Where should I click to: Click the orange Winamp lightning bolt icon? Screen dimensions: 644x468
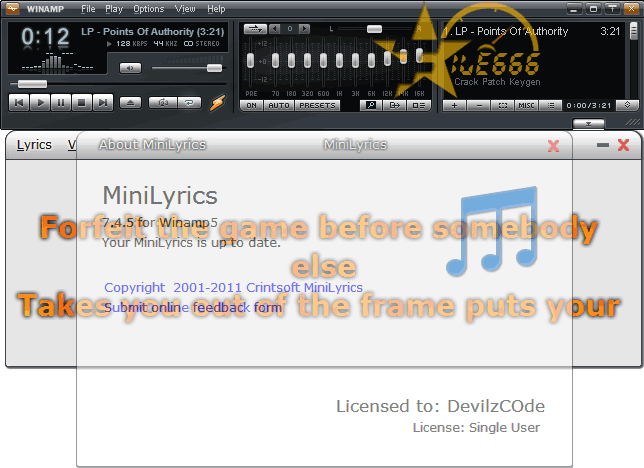pos(217,103)
